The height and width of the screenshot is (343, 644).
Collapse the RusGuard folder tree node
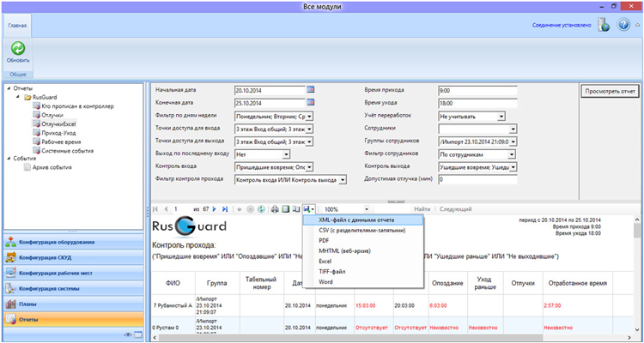(18, 98)
